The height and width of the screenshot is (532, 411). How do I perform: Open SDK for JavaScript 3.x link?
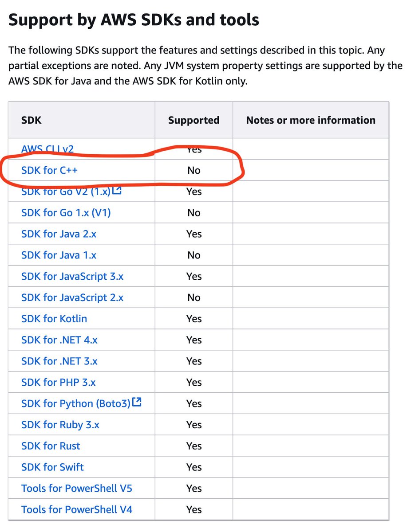pos(72,277)
